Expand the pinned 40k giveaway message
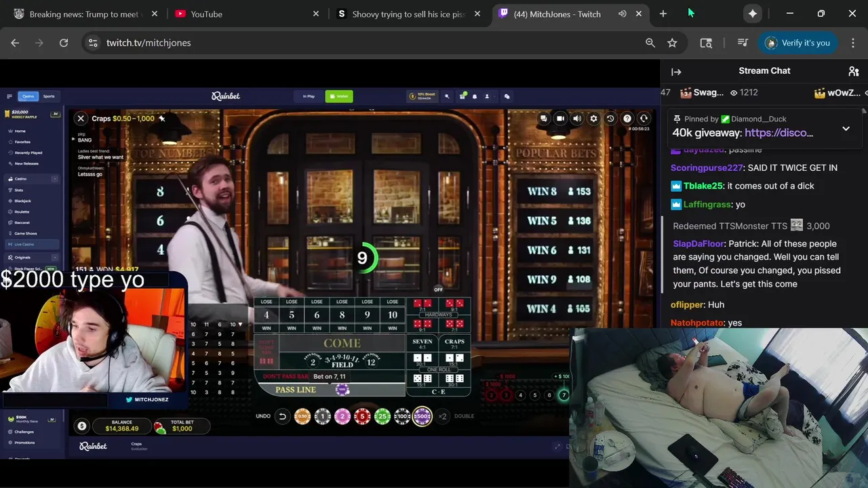The width and height of the screenshot is (868, 488). point(846,129)
